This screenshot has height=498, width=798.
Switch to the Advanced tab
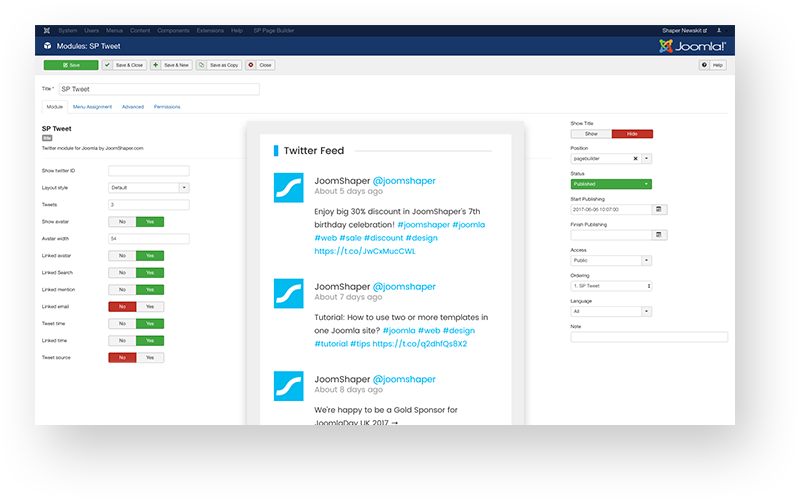coord(133,107)
